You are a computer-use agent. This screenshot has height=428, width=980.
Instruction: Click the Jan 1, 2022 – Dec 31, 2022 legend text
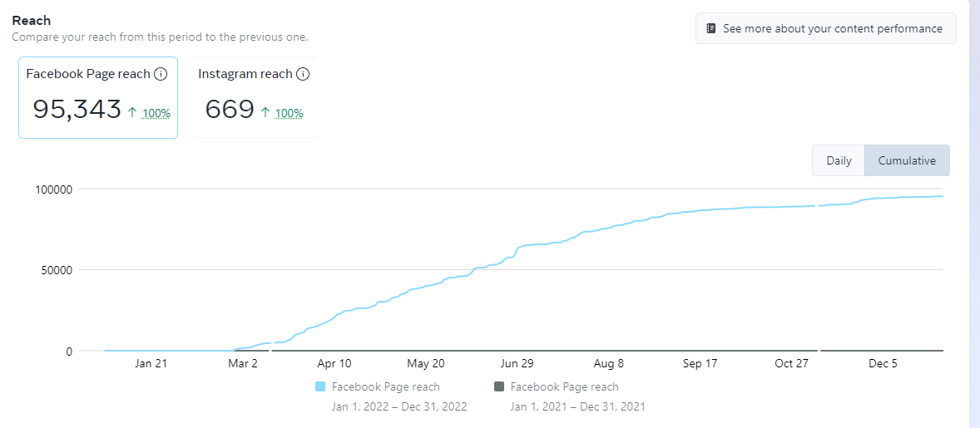[399, 406]
